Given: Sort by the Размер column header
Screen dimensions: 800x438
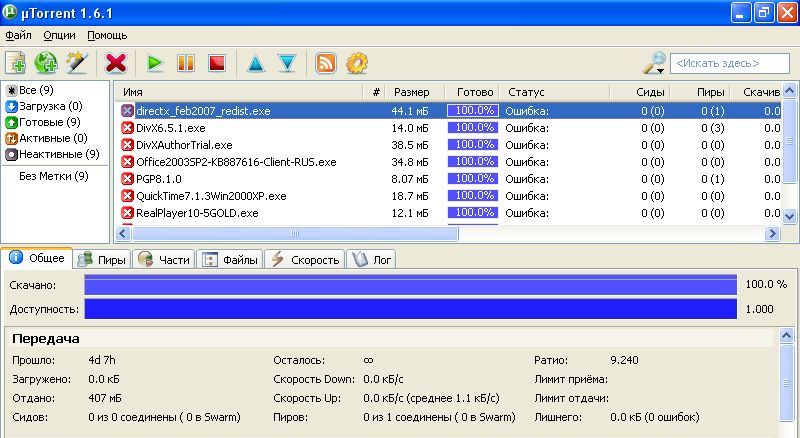Looking at the screenshot, I should click(414, 92).
